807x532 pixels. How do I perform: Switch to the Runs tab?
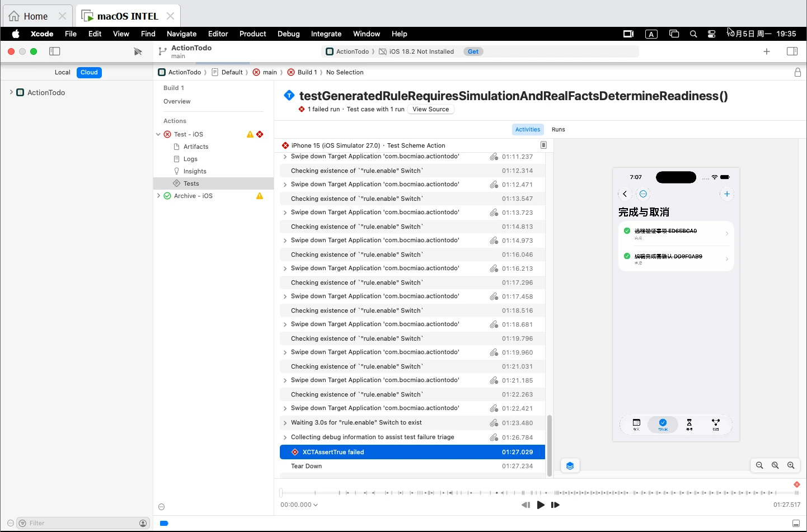tap(558, 129)
